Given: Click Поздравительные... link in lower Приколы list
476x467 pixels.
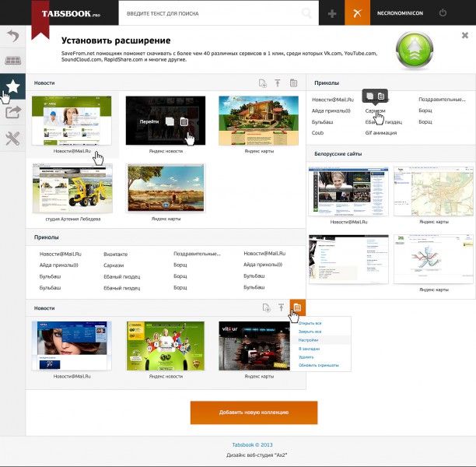Looking at the screenshot, I should point(197,254).
